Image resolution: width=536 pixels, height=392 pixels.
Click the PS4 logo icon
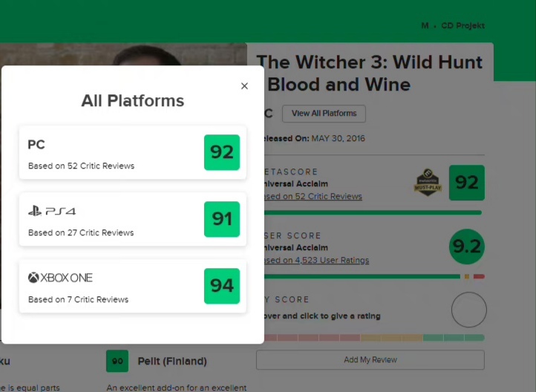(52, 211)
